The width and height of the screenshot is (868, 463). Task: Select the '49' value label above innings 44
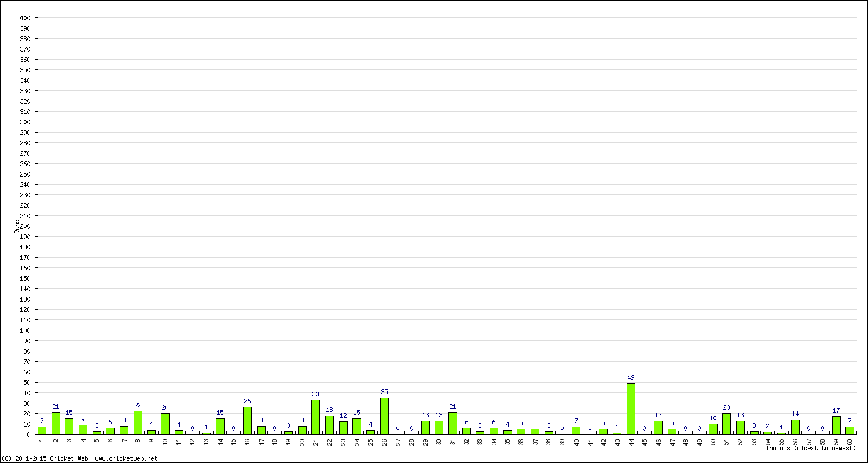(631, 377)
